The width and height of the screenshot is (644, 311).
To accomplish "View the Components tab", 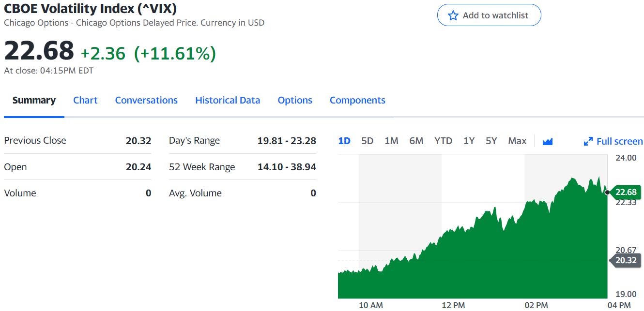I will point(357,100).
